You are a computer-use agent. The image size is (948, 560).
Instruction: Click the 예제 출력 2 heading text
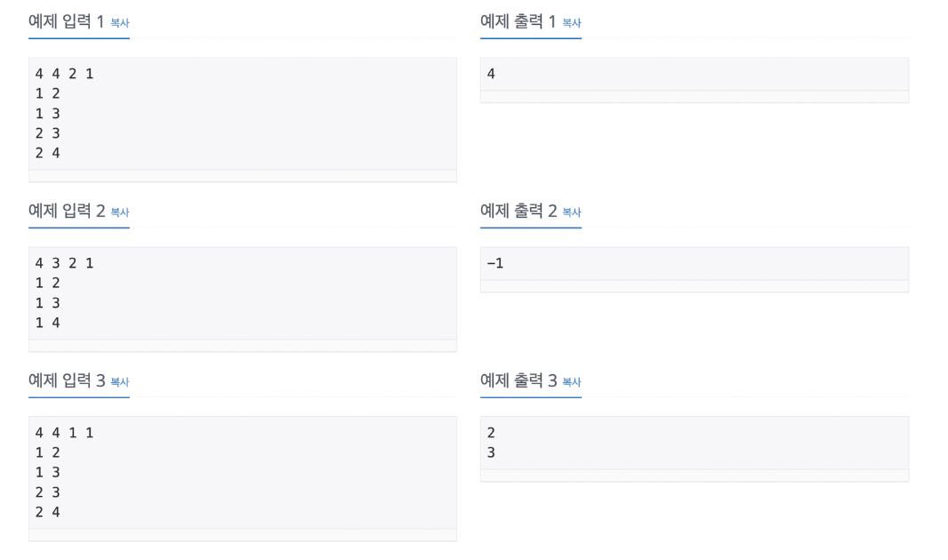518,212
